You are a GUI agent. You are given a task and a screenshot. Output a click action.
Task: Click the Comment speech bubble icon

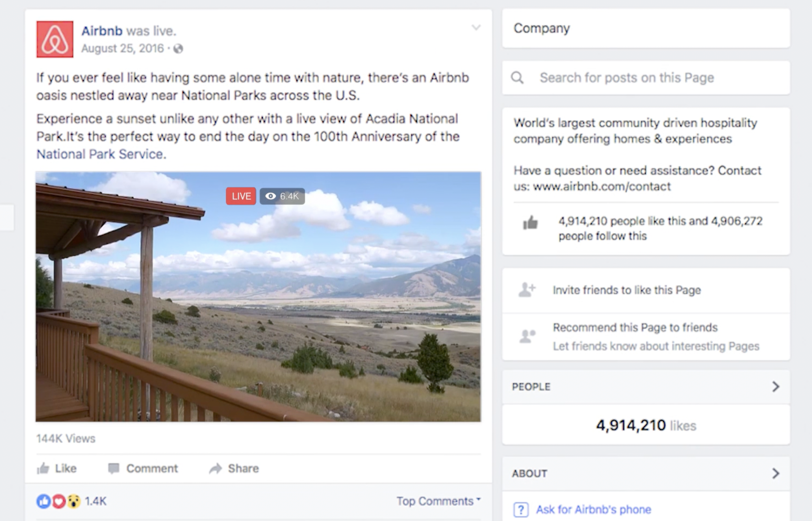(114, 468)
